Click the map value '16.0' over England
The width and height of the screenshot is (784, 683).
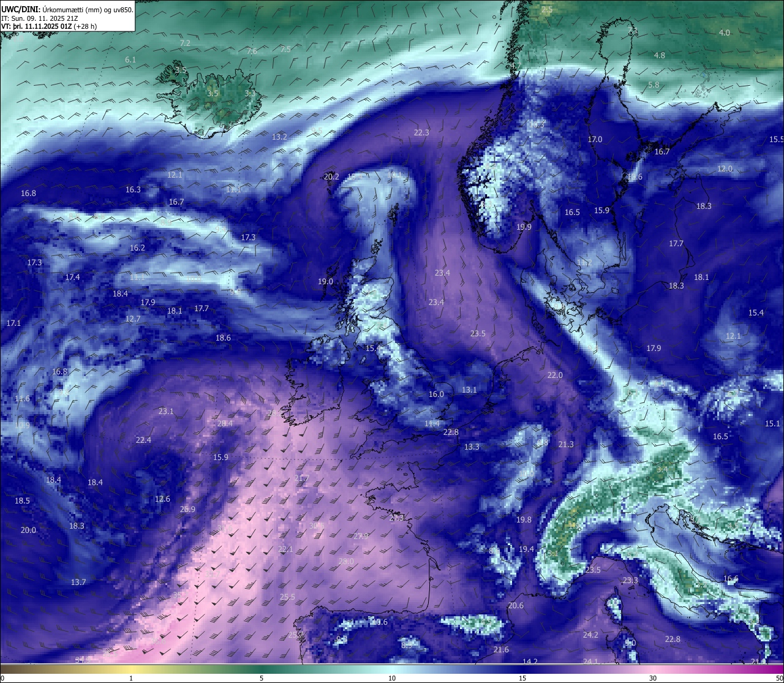click(436, 394)
